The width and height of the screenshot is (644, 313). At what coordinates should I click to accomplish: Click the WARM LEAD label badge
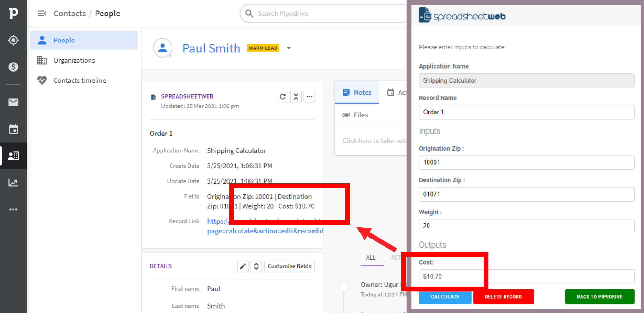coord(263,48)
